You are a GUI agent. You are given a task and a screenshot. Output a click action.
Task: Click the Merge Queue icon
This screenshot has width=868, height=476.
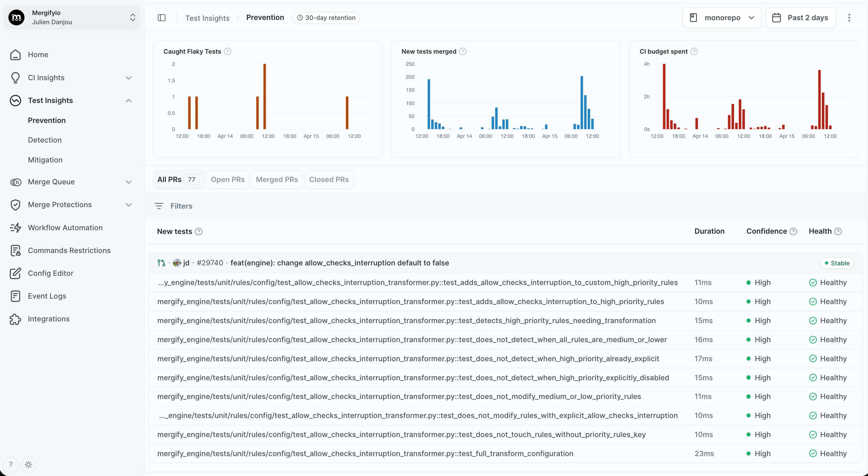pyautogui.click(x=16, y=182)
